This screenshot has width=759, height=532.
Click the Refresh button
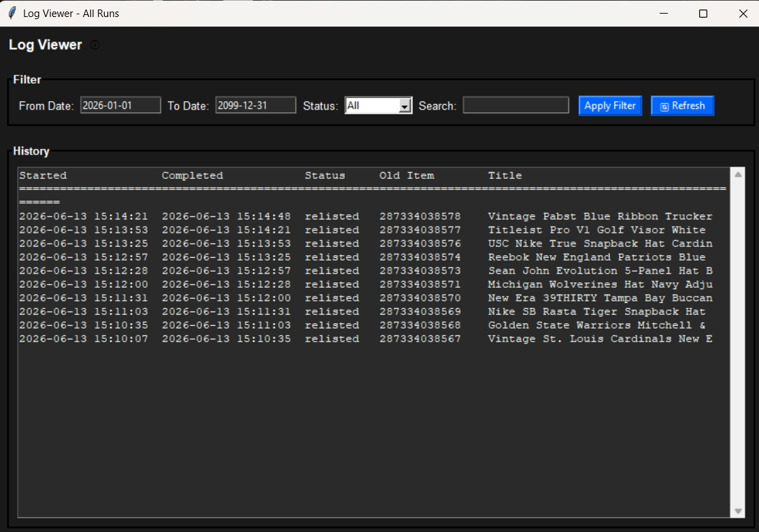(682, 105)
